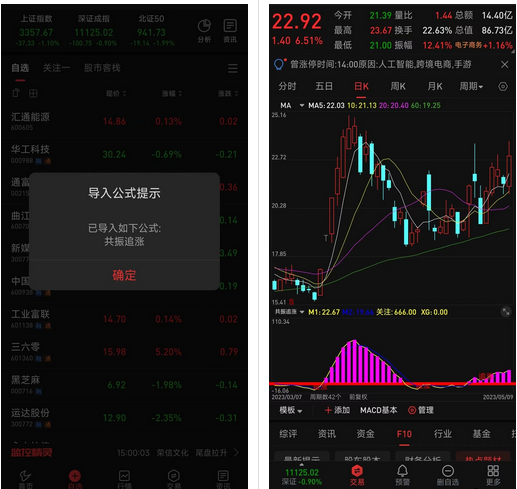Confirm the import dialog with 确定
The image size is (517, 489).
pyautogui.click(x=124, y=275)
